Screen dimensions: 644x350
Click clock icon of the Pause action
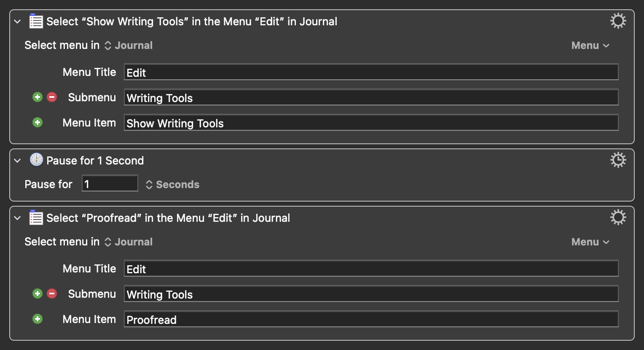pyautogui.click(x=36, y=160)
